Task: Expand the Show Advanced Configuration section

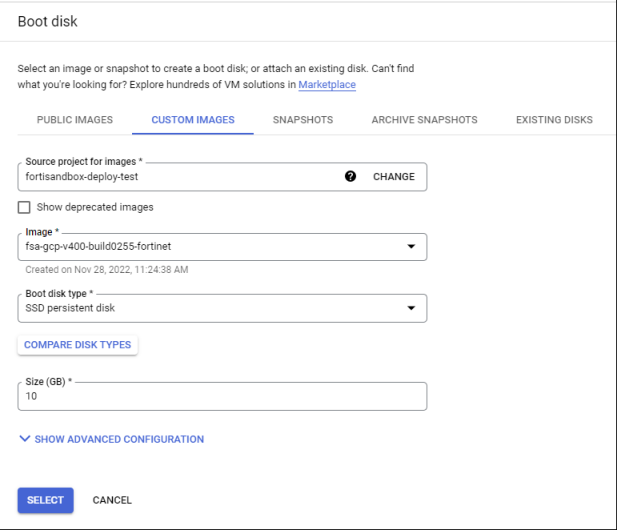Action: click(x=118, y=439)
